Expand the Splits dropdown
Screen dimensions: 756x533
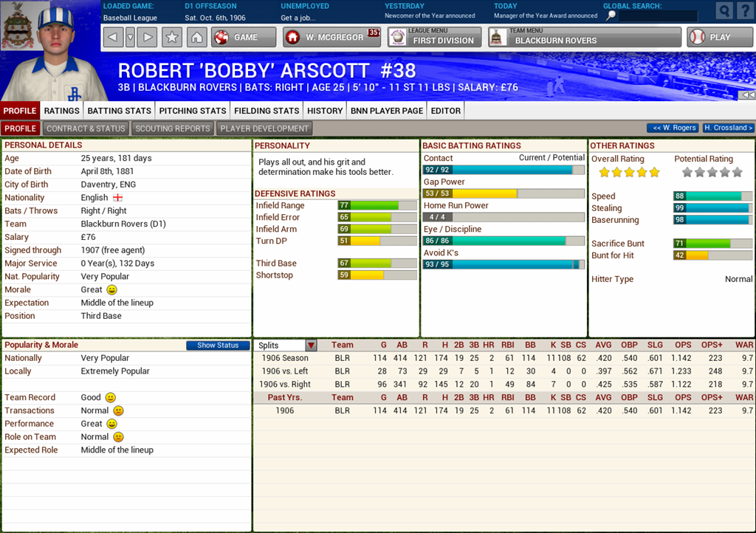311,345
